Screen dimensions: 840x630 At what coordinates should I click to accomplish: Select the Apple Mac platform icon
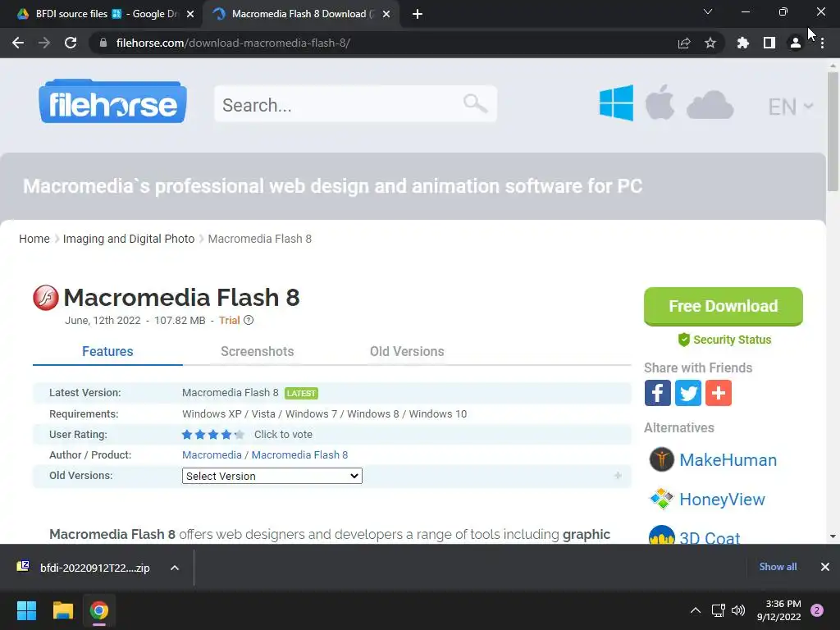660,102
